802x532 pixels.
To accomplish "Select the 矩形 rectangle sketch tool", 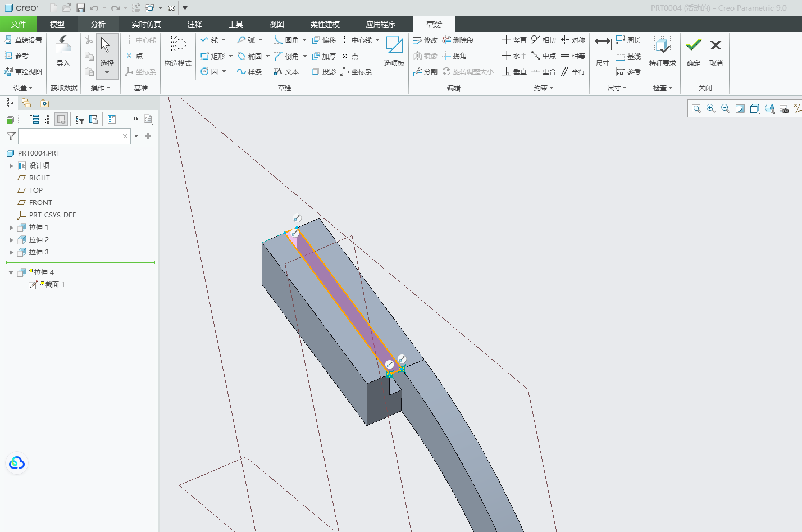I will [212, 56].
